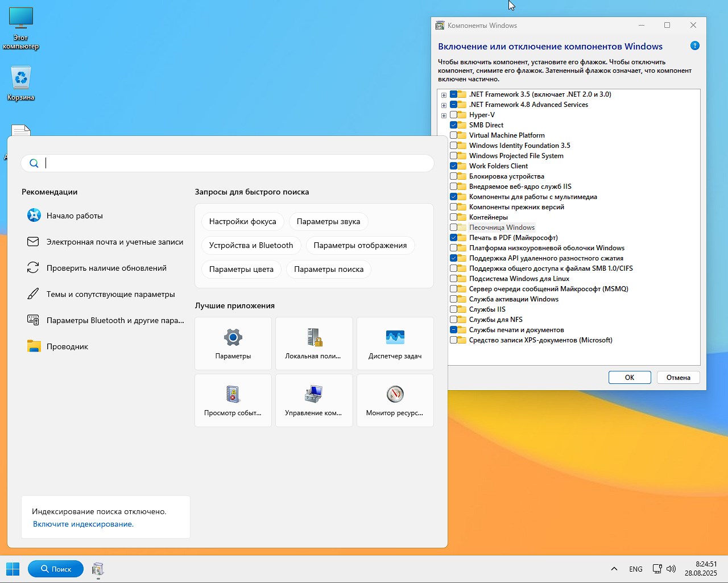Screen dimensions: 728x583
Task: Focus the search text field
Action: 227,163
